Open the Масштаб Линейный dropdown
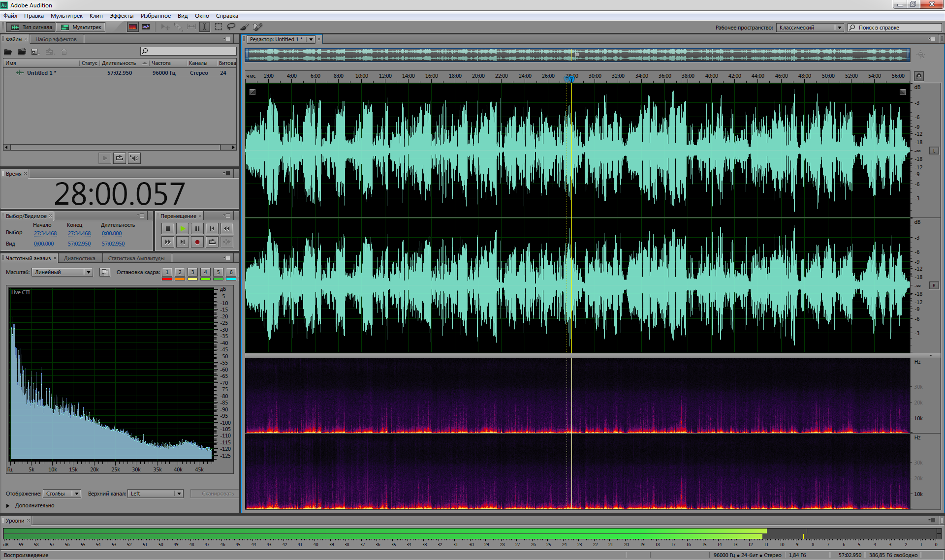This screenshot has width=945, height=560. 62,272
